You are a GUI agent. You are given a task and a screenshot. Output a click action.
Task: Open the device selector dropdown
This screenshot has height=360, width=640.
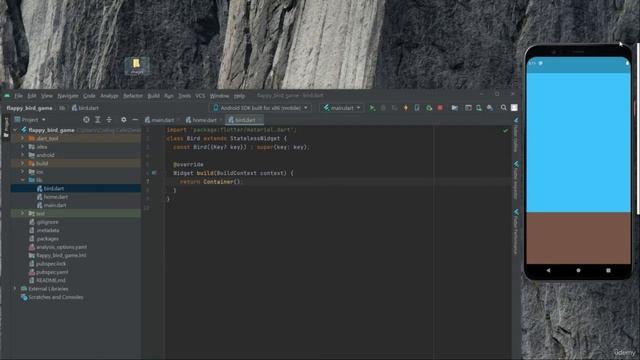click(x=260, y=108)
